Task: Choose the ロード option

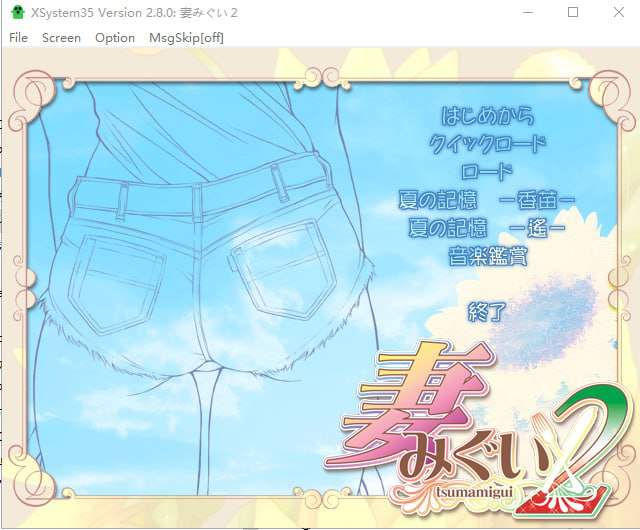Action: [x=487, y=171]
